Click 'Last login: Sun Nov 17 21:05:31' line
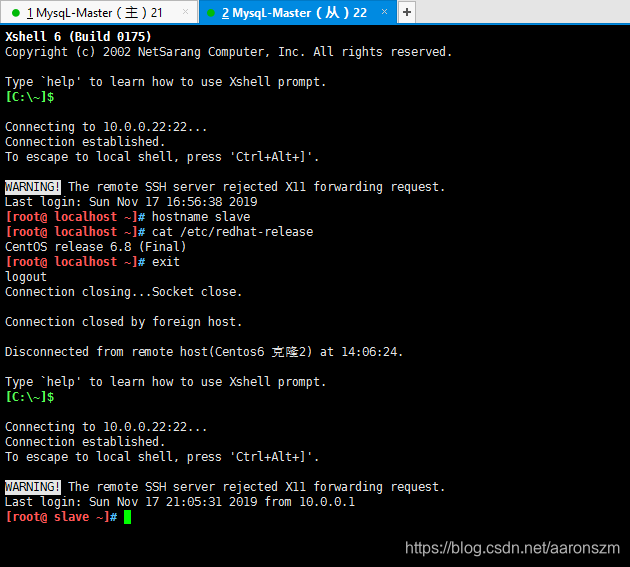 point(180,502)
